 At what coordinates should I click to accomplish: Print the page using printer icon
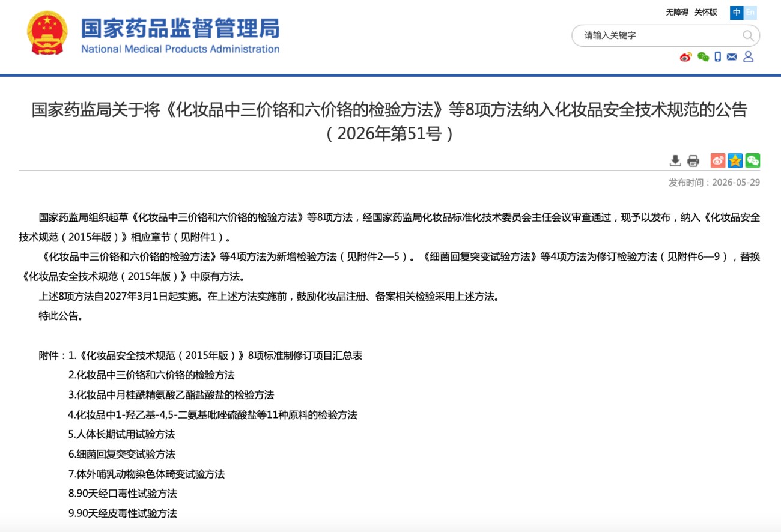point(693,160)
